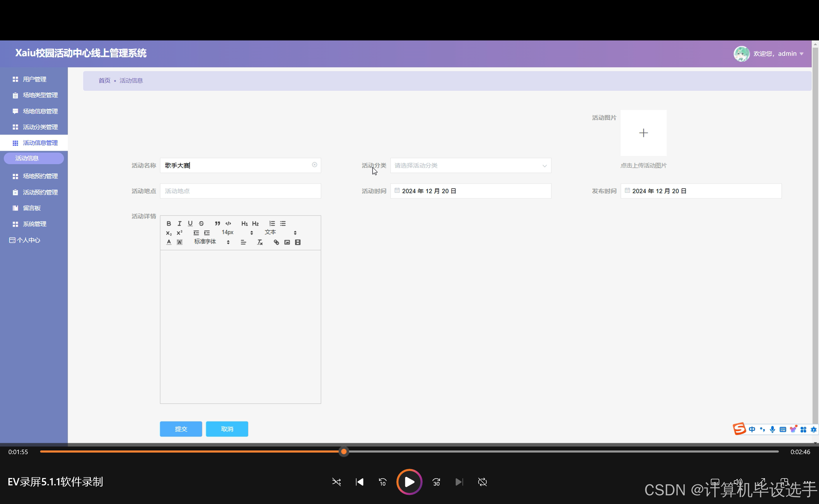The width and height of the screenshot is (819, 504).
Task: Open 场地预约管理 in the sidebar
Action: point(34,176)
